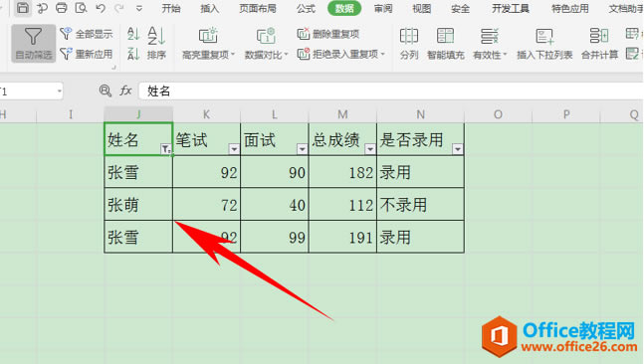Click 分列 text to columns

[409, 43]
